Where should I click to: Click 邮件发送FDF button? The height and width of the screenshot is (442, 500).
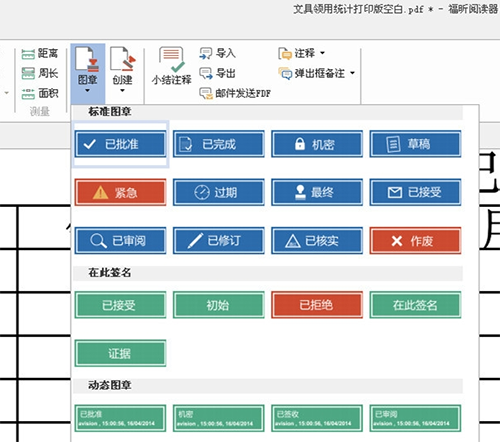pos(235,93)
